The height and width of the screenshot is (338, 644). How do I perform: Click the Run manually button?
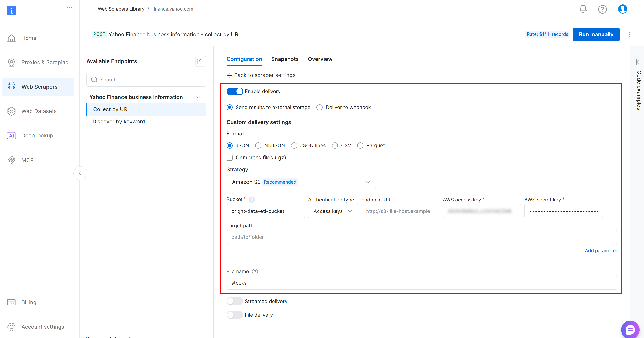pyautogui.click(x=596, y=34)
